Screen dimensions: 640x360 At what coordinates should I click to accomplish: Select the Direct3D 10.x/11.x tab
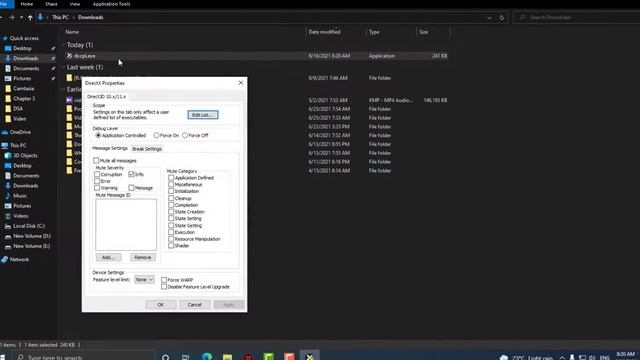[107, 97]
